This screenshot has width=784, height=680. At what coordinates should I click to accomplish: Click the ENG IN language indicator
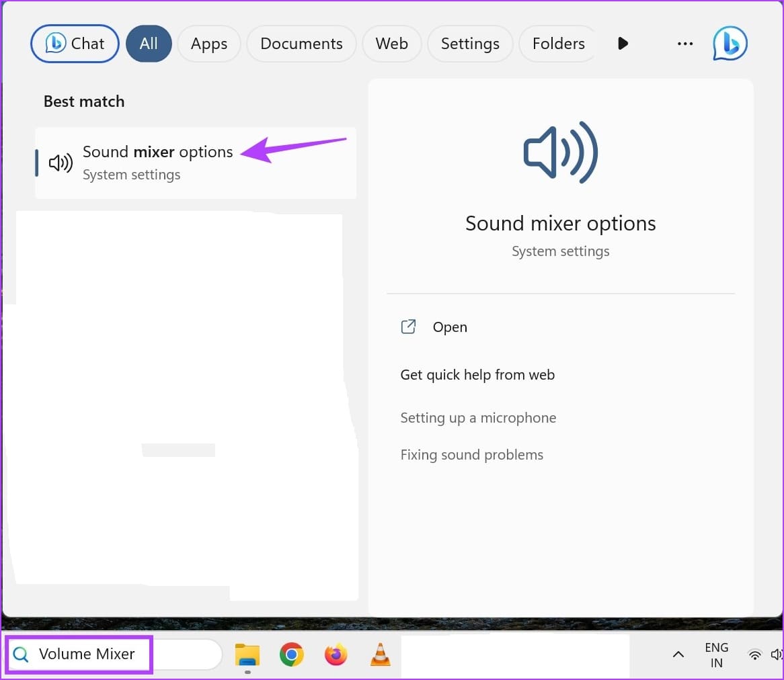pyautogui.click(x=716, y=655)
